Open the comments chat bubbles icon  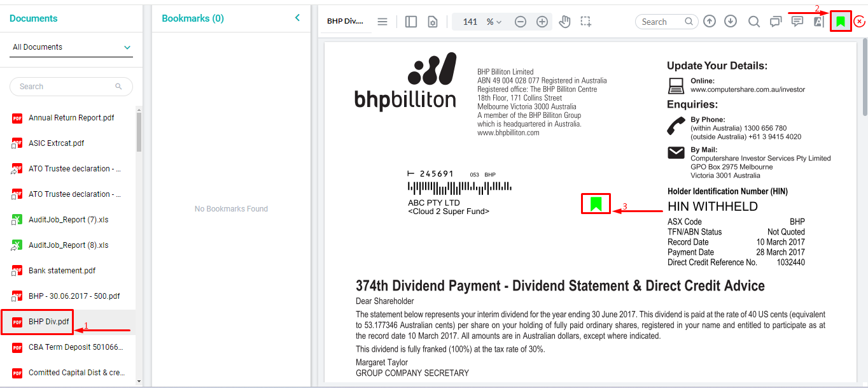pos(776,22)
